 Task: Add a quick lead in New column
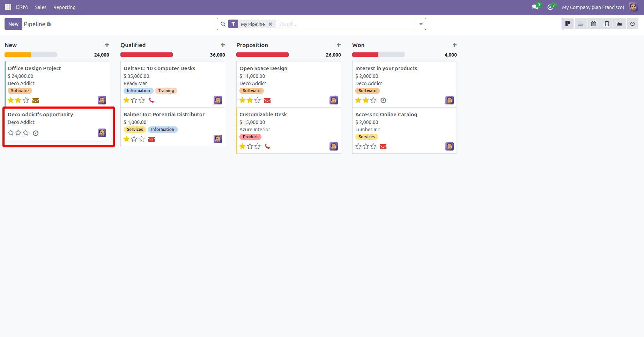[x=107, y=45]
